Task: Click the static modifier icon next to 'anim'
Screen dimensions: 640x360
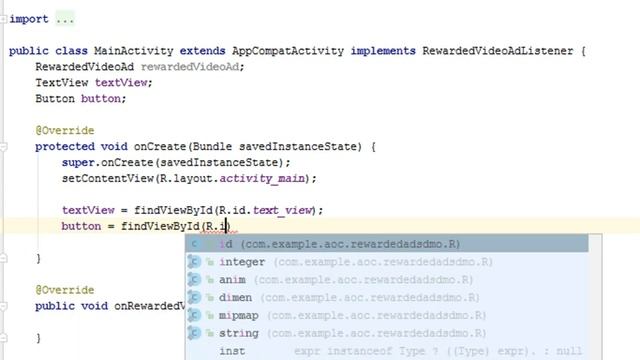Action: 210,280
